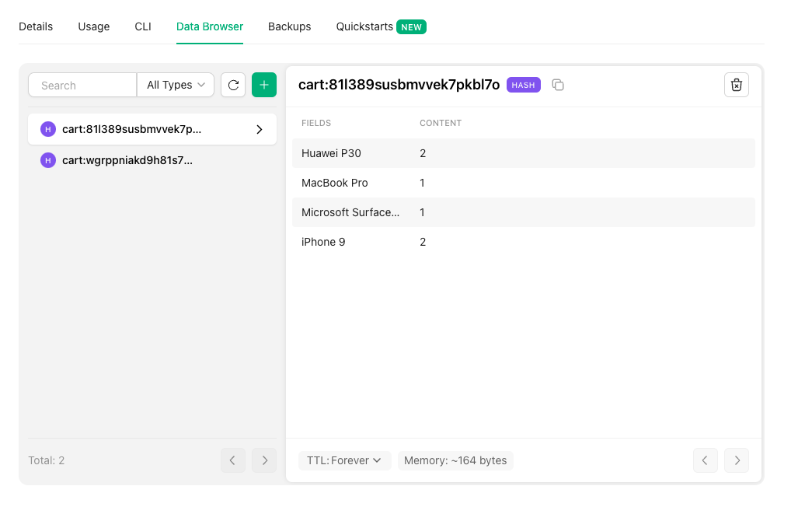Click the chevron on cart:81l389susbmvvek7p row

[260, 129]
